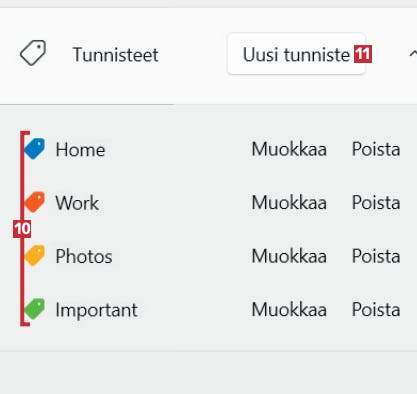This screenshot has width=417, height=394.
Task: Click the yellow Photos tag icon
Action: pyautogui.click(x=35, y=255)
